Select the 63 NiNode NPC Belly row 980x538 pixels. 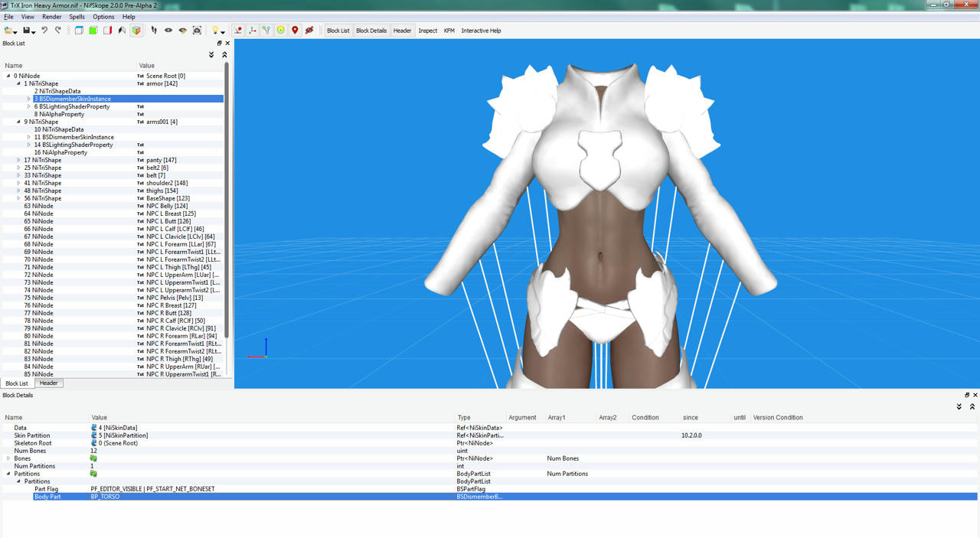[113, 206]
